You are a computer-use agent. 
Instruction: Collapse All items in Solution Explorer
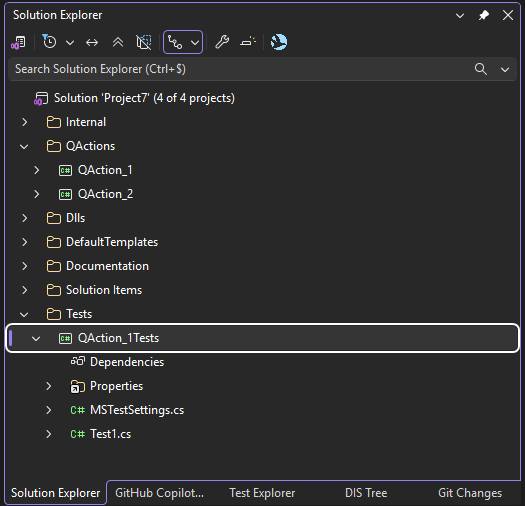tap(118, 42)
